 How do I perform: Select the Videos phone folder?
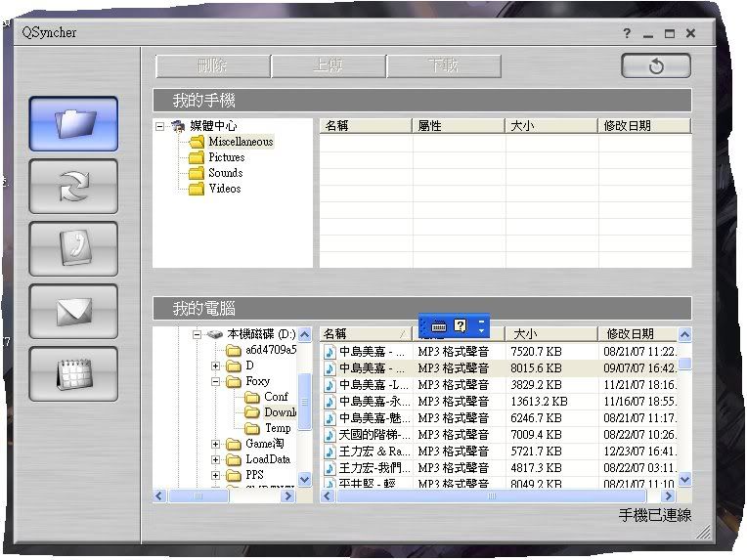pos(224,189)
